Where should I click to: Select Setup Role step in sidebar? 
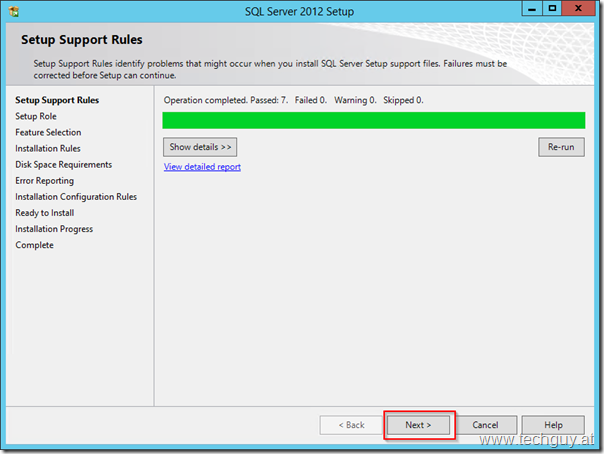pyautogui.click(x=36, y=116)
